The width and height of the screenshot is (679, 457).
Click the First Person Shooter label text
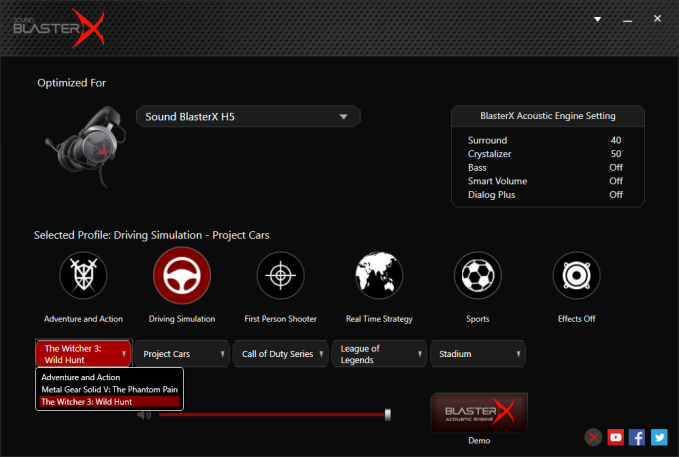[x=281, y=319]
